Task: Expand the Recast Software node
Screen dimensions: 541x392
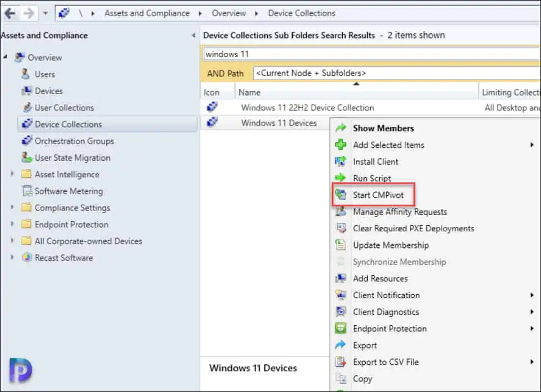Action: (x=12, y=257)
